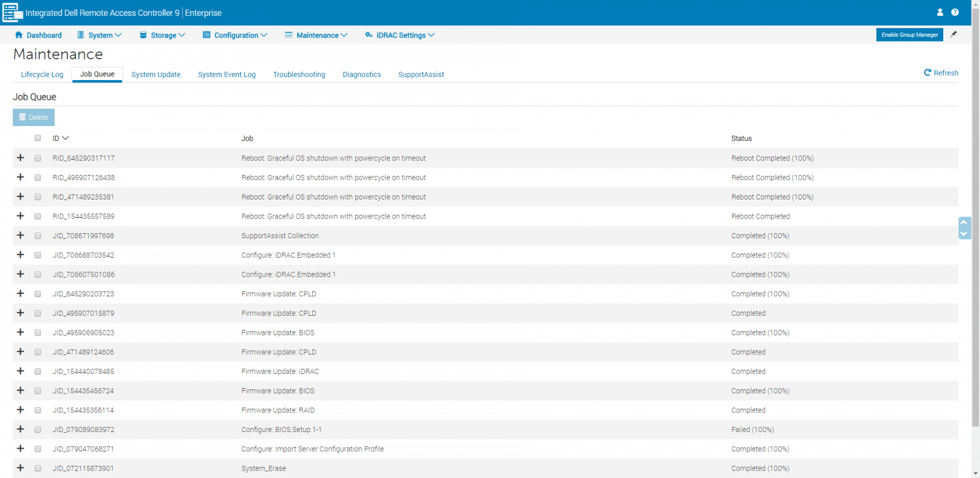
Task: Open the iDRAC Settings dropdown menu
Action: (400, 35)
